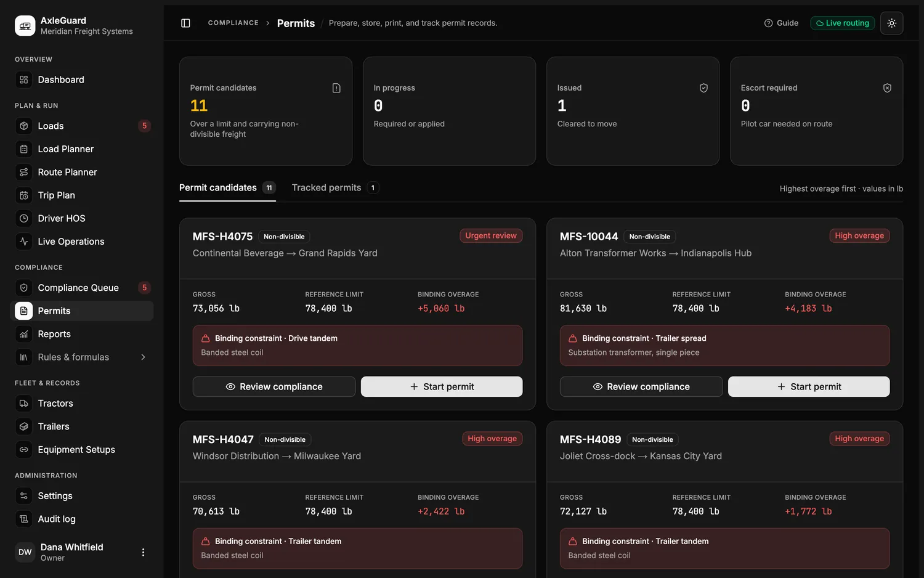Open the Guide help link
The image size is (924, 578).
point(781,23)
